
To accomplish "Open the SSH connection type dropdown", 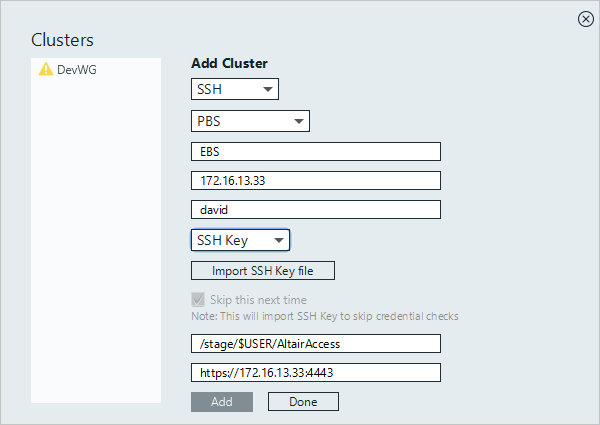I will 234,90.
